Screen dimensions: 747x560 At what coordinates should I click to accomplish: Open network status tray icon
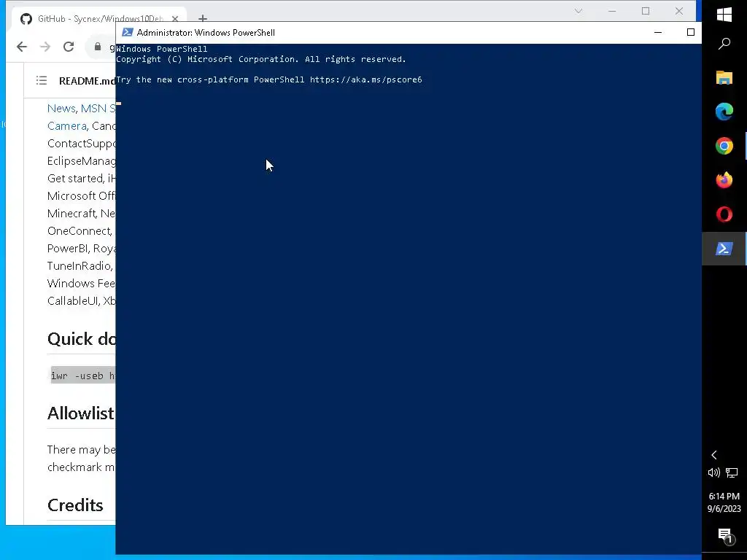(x=732, y=472)
